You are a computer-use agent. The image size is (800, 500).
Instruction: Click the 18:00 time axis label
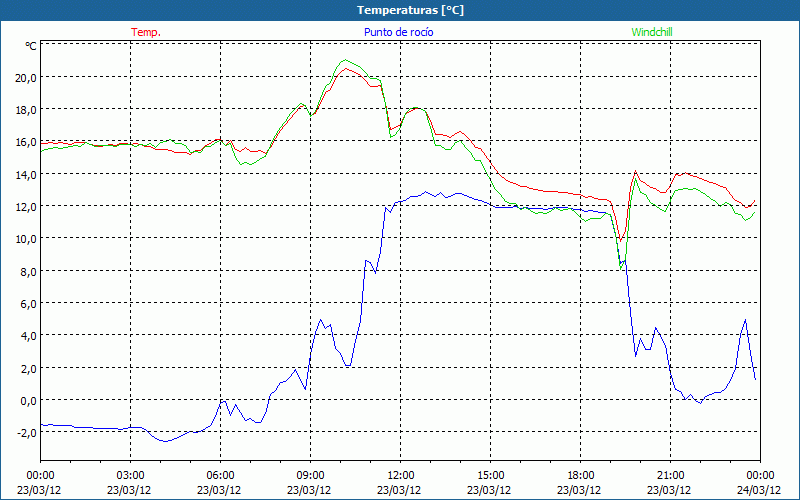[x=580, y=476]
